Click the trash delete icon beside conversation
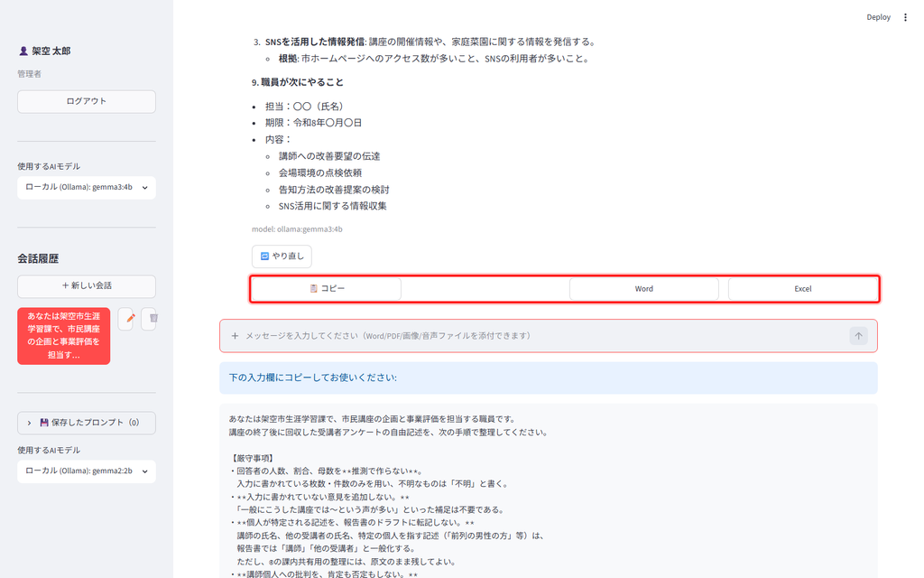 tap(153, 319)
